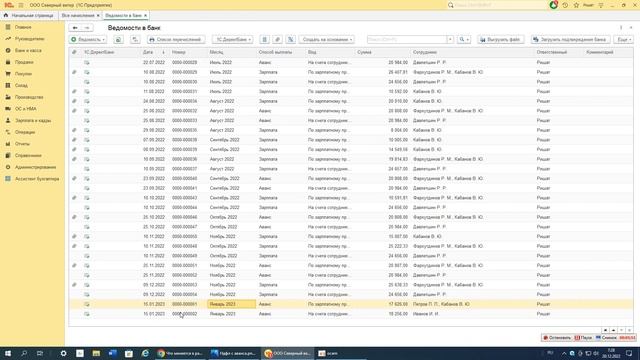Screen dimensions: 640x360
Task: Open the magnifier search options dropdown
Action: [x=464, y=40]
